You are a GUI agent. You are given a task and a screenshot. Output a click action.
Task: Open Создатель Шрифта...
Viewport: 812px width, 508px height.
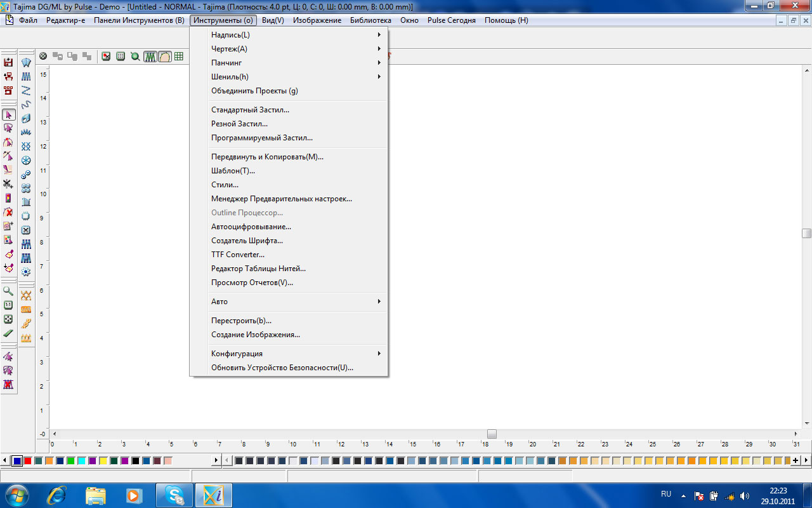click(x=289, y=241)
